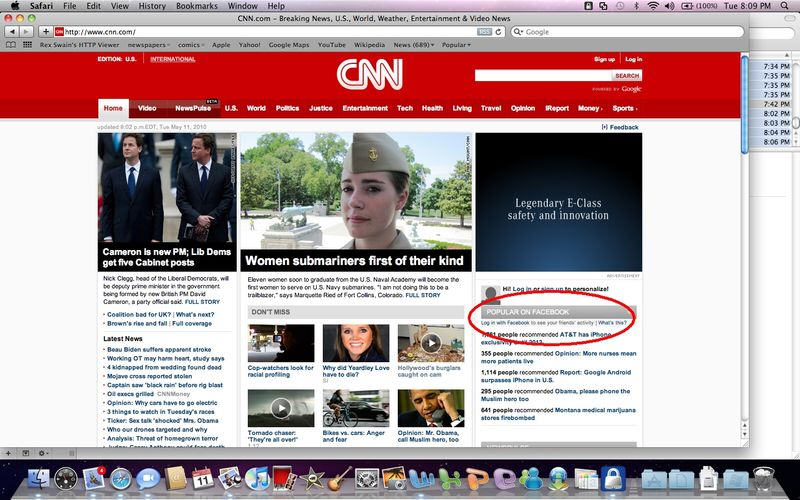800x500 pixels.
Task: Open Trash in the Dock
Action: [764, 479]
